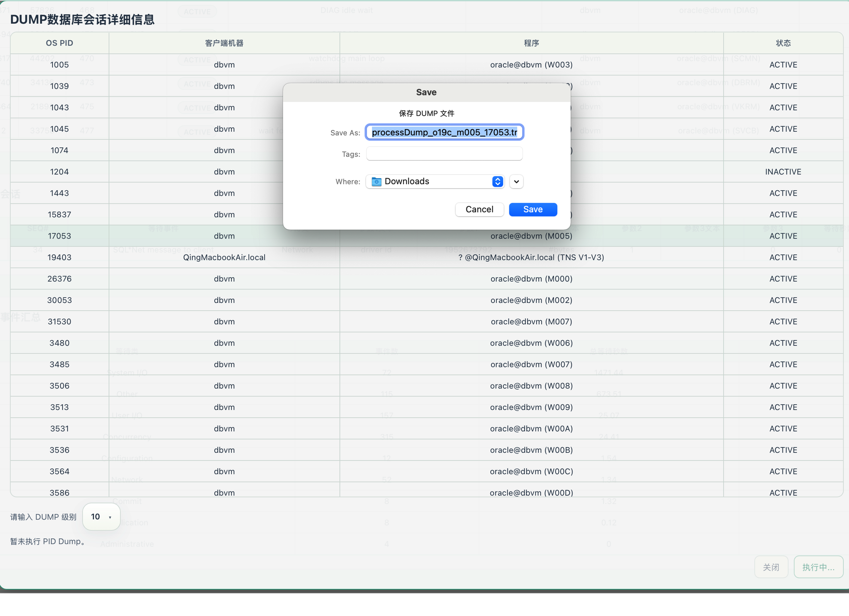The height and width of the screenshot is (616, 849).
Task: Click program cell oracle@dbvm (W00C)
Action: [531, 471]
